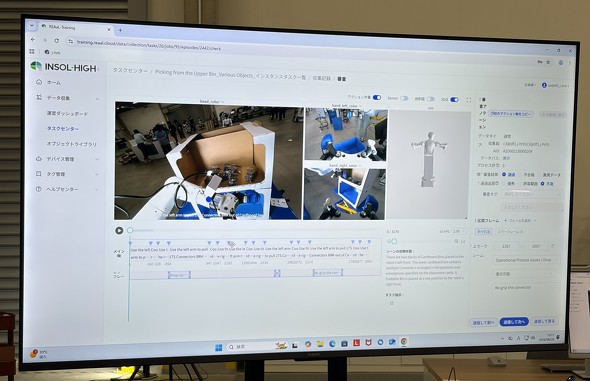
Task: Open ホーム in the sidebar
Action: click(x=53, y=82)
